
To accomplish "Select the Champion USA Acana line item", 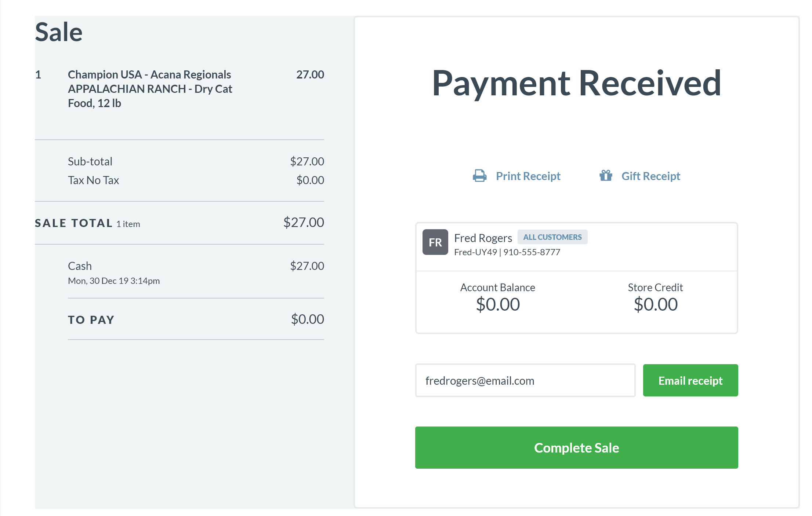I will (x=150, y=89).
